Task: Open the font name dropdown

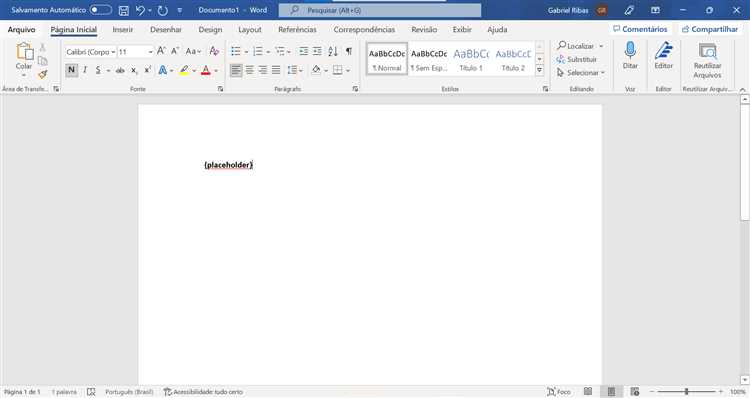Action: coord(113,52)
